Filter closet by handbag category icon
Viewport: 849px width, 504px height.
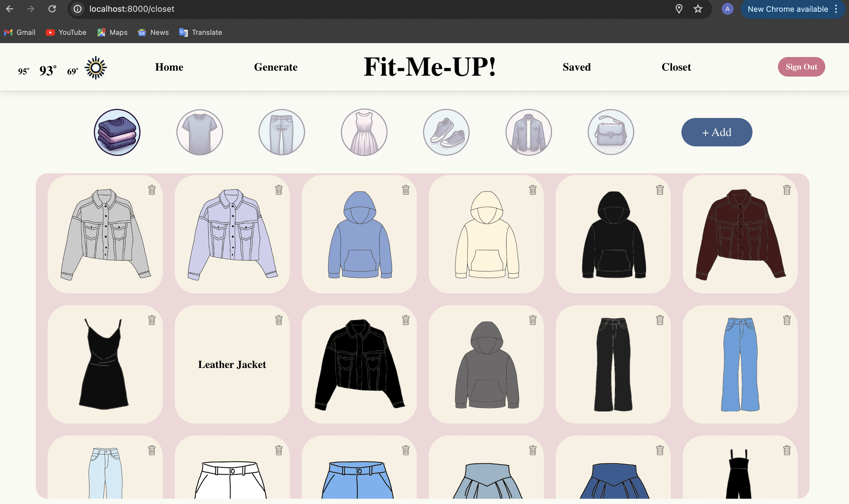click(611, 132)
